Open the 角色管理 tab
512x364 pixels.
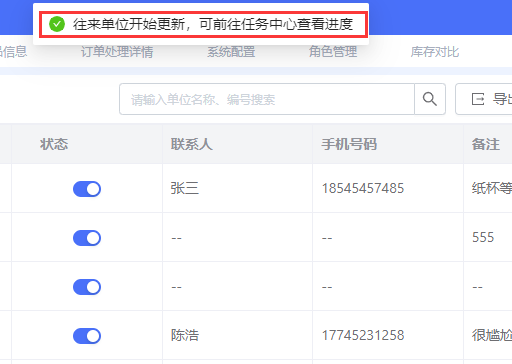pos(333,52)
